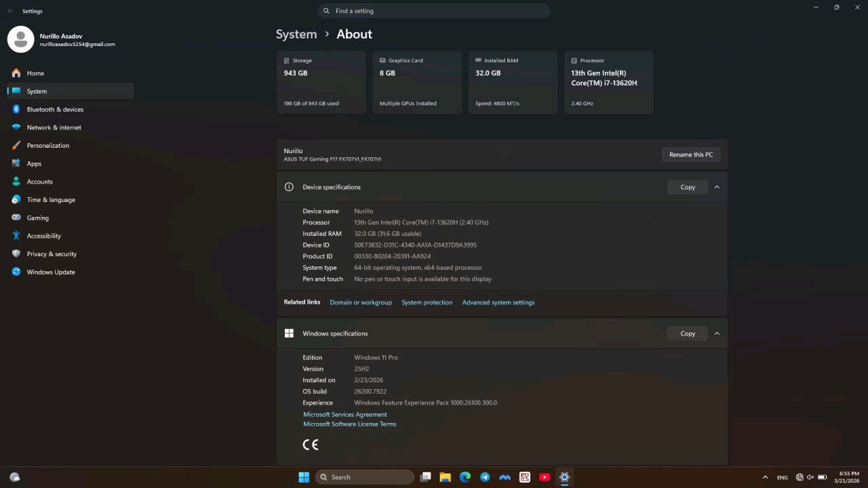View the Microsoft Software License Terms

tap(349, 424)
